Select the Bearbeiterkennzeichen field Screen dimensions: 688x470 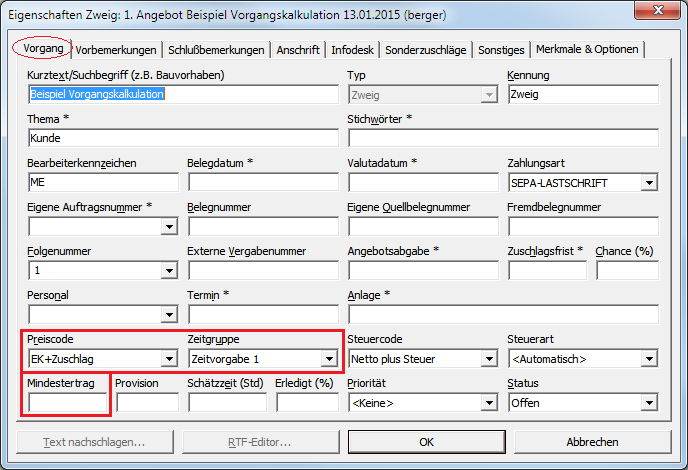tap(102, 183)
